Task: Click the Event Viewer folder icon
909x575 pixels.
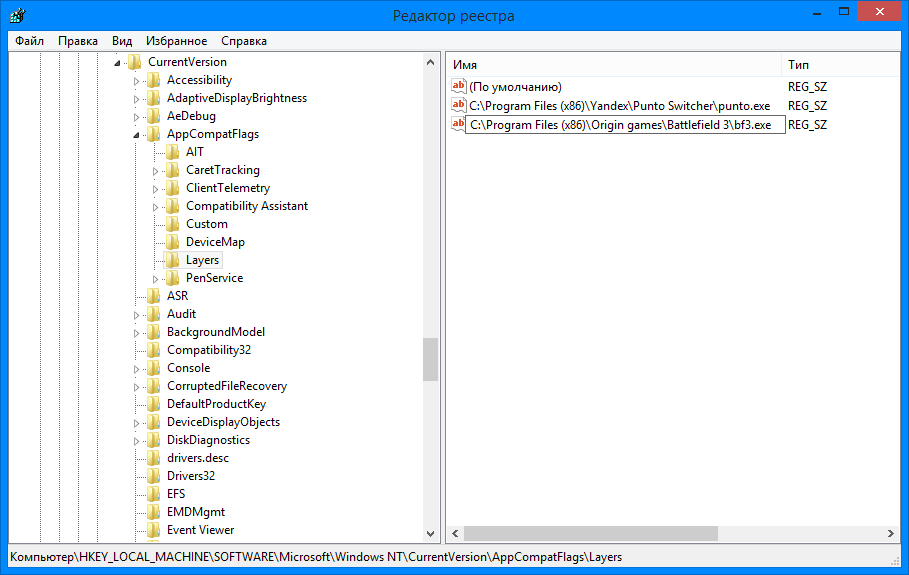Action: (x=154, y=529)
